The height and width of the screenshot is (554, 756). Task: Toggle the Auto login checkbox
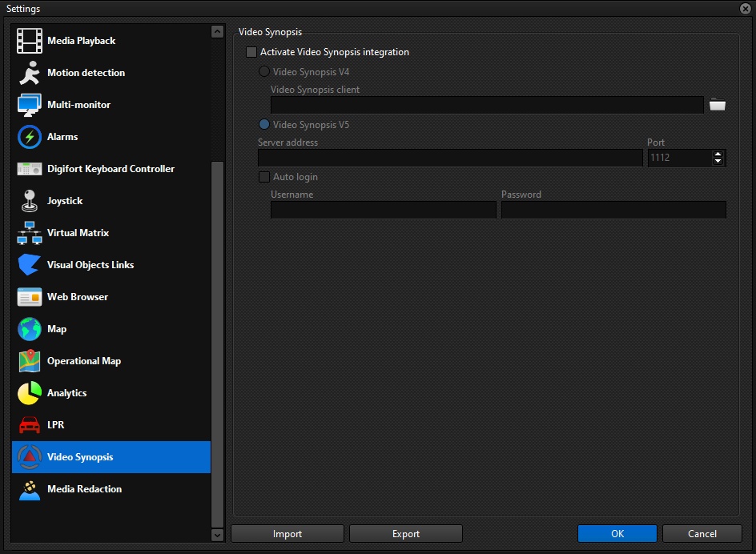[264, 177]
